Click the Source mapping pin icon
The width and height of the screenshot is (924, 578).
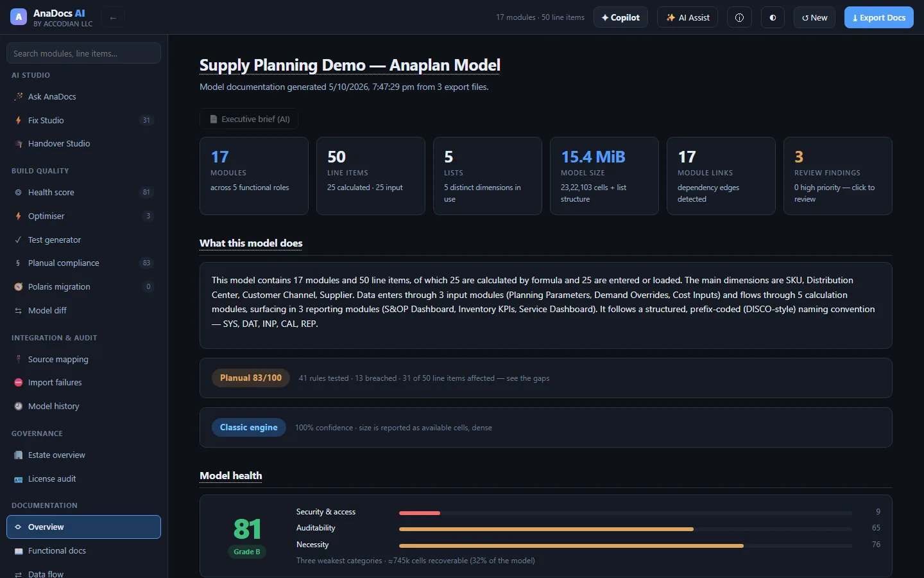click(x=18, y=359)
